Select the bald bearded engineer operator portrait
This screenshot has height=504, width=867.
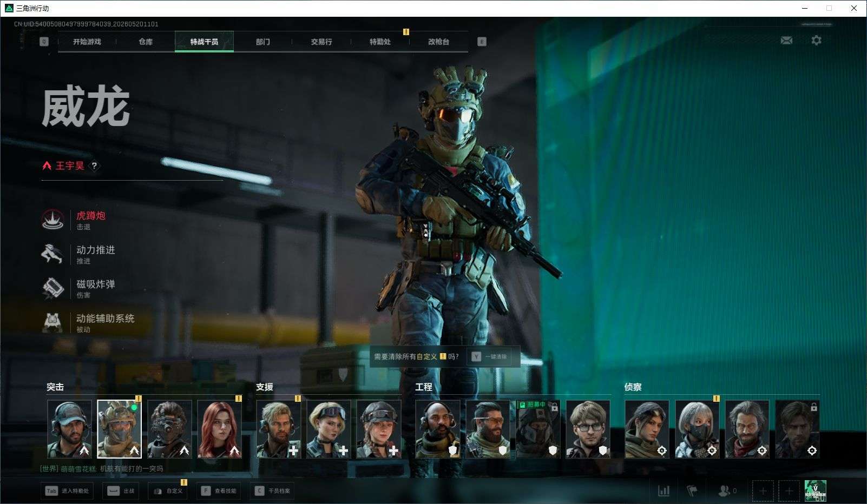(438, 429)
